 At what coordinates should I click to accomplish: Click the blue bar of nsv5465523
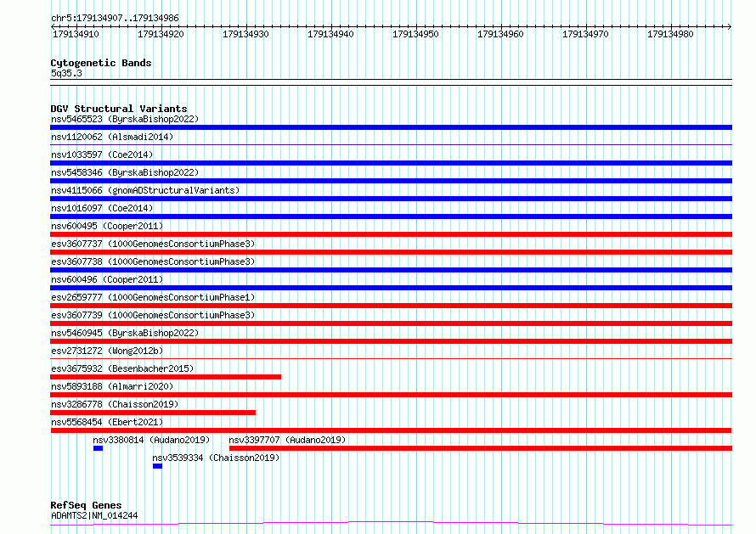(x=391, y=127)
